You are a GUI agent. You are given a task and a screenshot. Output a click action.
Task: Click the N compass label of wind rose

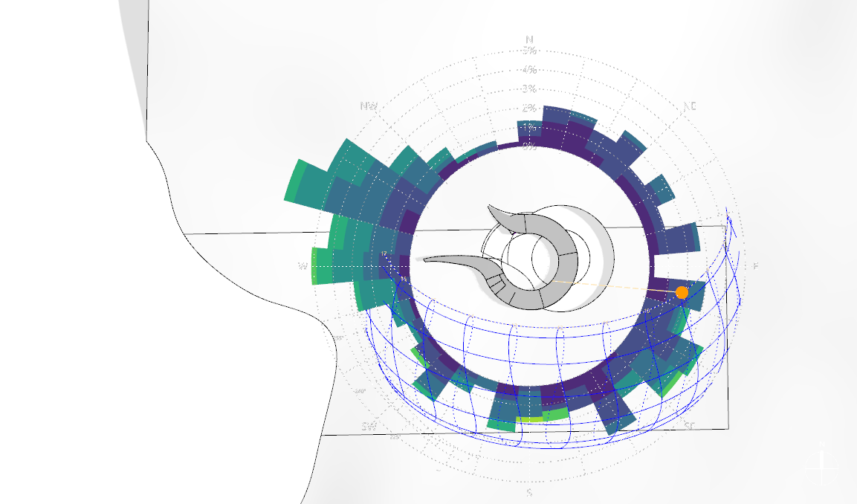coord(529,40)
